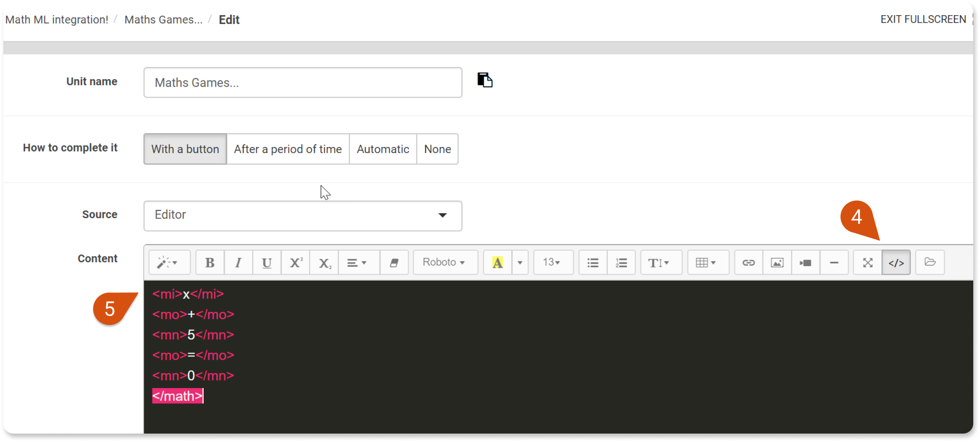Click the eraser remove font style icon
Viewport: 980px width, 442px height.
(x=394, y=263)
